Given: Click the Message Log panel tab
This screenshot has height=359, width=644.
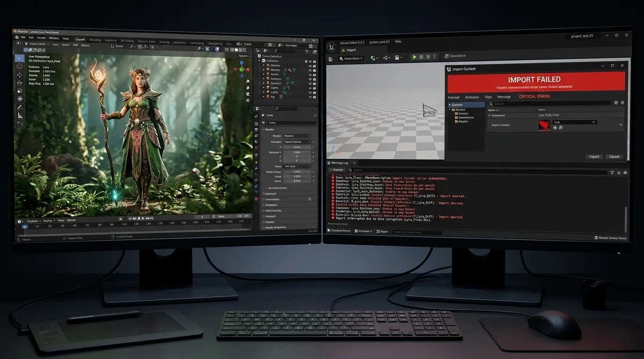Looking at the screenshot, I should tap(340, 163).
